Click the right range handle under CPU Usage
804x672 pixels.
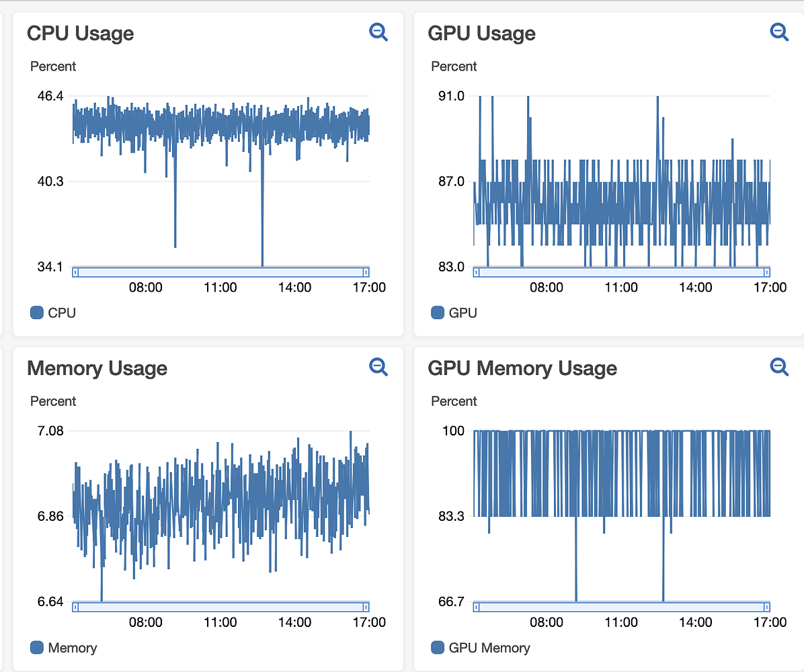(366, 272)
